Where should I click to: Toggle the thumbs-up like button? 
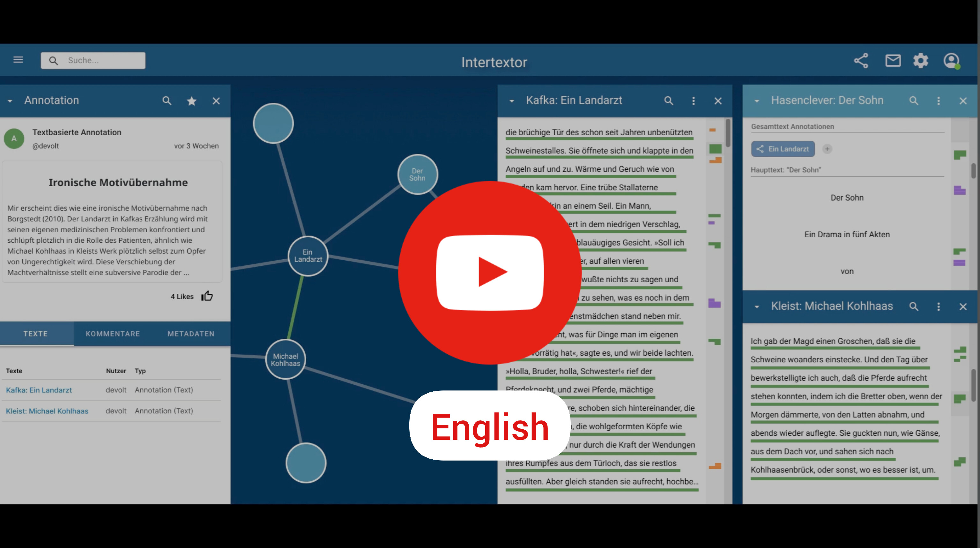[207, 296]
